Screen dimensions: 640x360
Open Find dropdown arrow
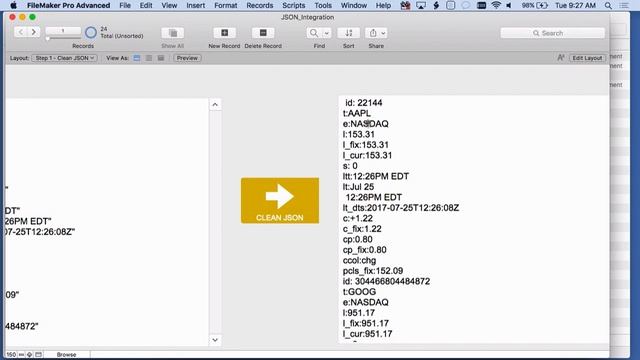327,33
